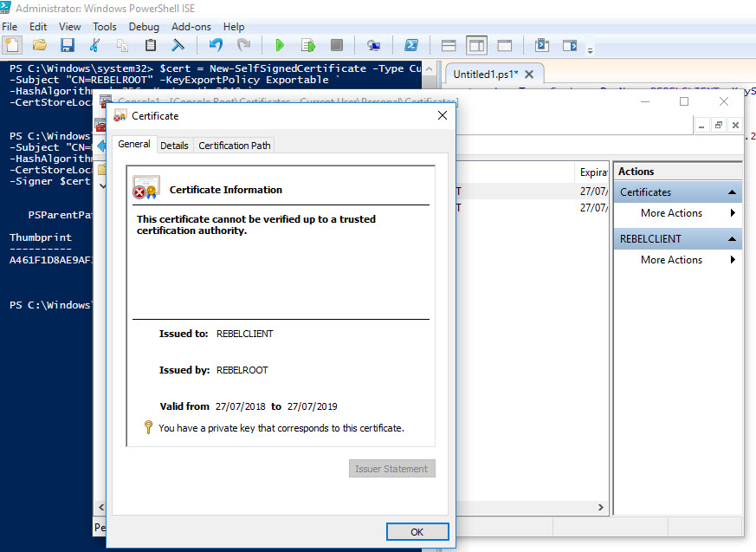Open a script with the folder icon
756x552 pixels.
click(x=40, y=45)
